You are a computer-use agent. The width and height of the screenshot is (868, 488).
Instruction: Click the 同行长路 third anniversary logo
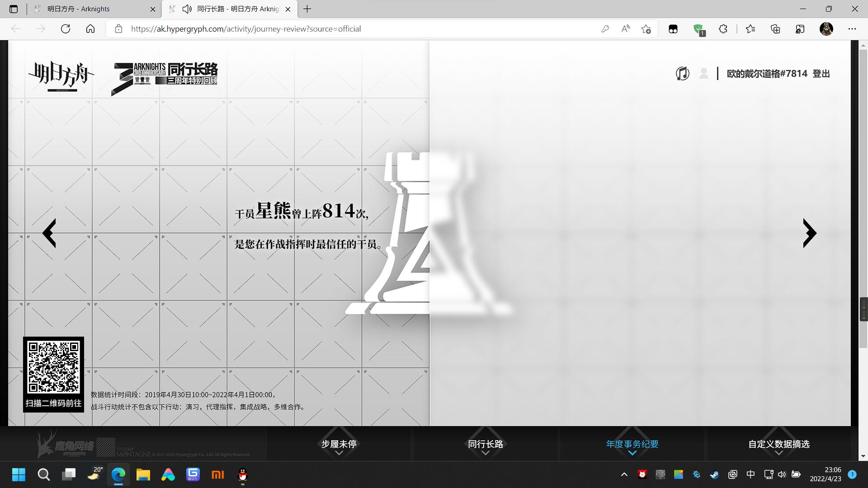(165, 79)
